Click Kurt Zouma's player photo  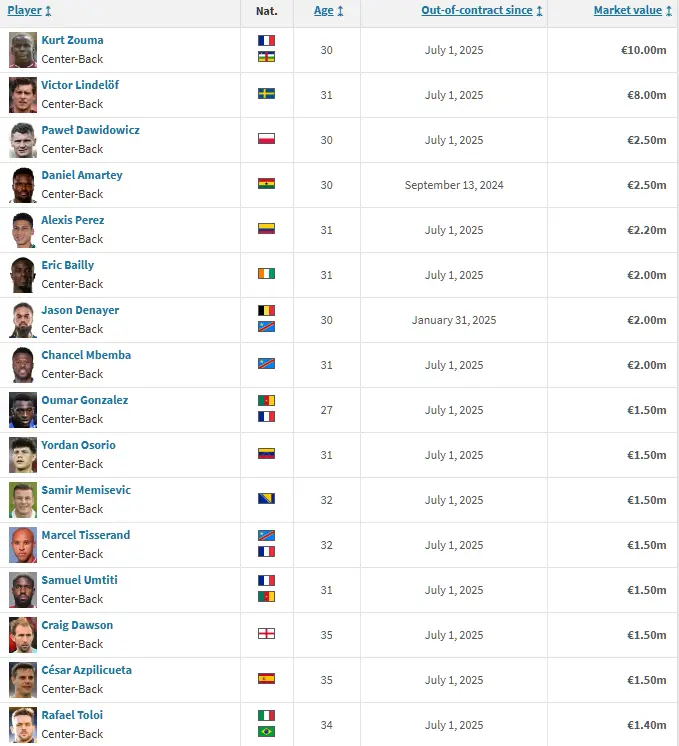(x=22, y=50)
